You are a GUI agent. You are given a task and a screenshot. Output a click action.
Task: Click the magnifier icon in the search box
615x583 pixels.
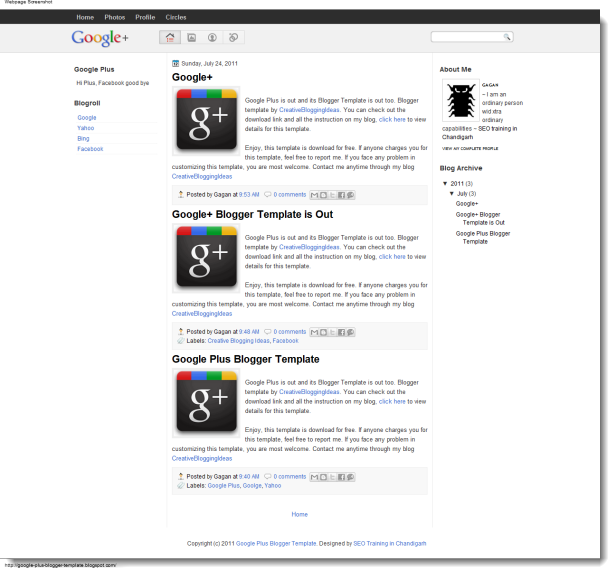[507, 37]
